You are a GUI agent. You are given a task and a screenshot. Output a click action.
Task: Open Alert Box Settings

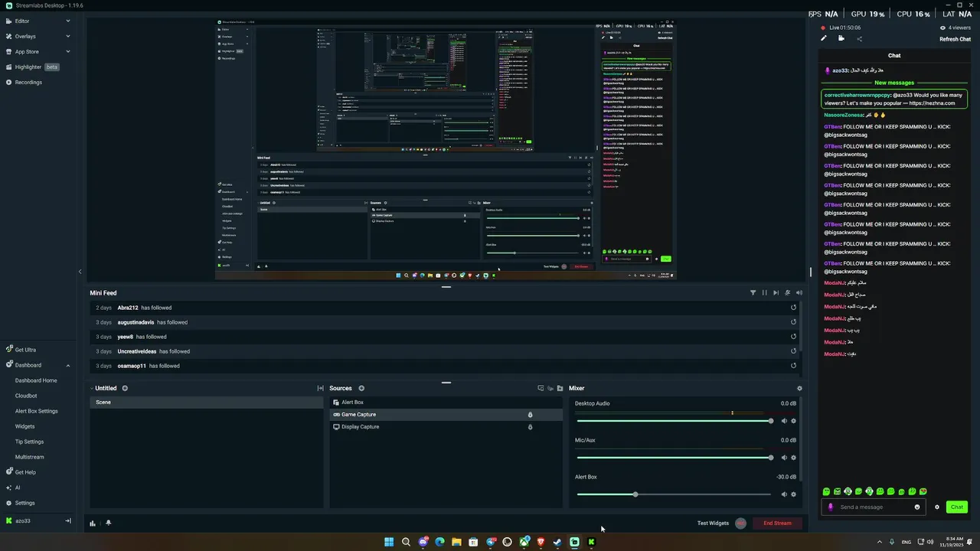(37, 411)
